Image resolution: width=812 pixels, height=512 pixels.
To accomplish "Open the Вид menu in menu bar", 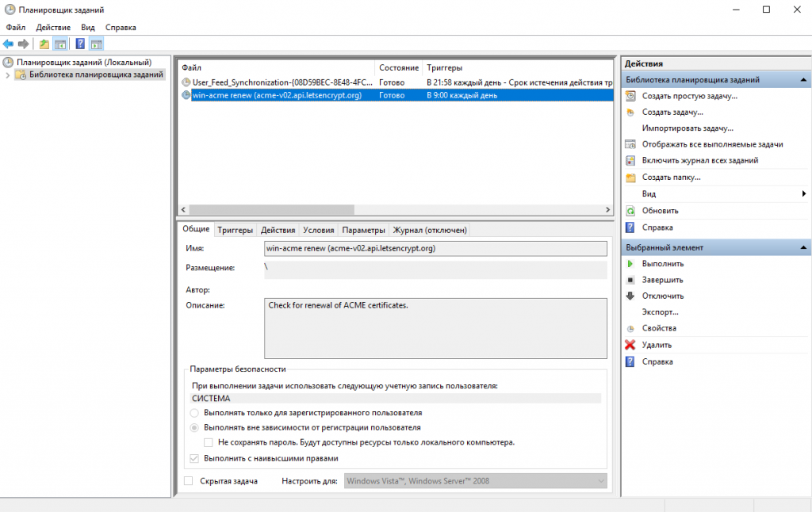I will [88, 28].
